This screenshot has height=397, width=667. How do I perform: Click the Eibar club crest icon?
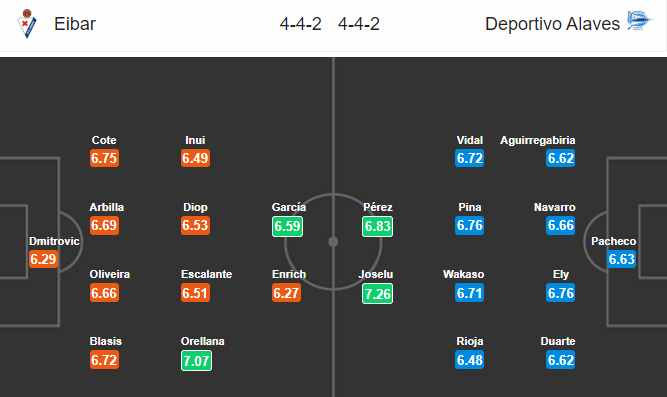click(x=27, y=24)
